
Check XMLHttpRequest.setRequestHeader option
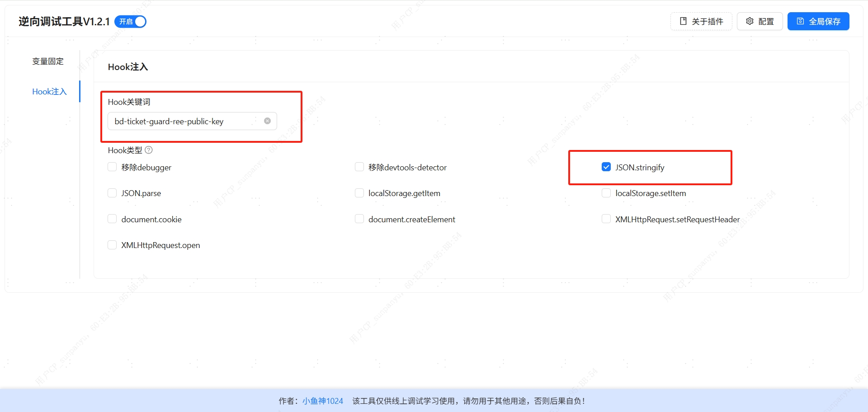tap(606, 219)
